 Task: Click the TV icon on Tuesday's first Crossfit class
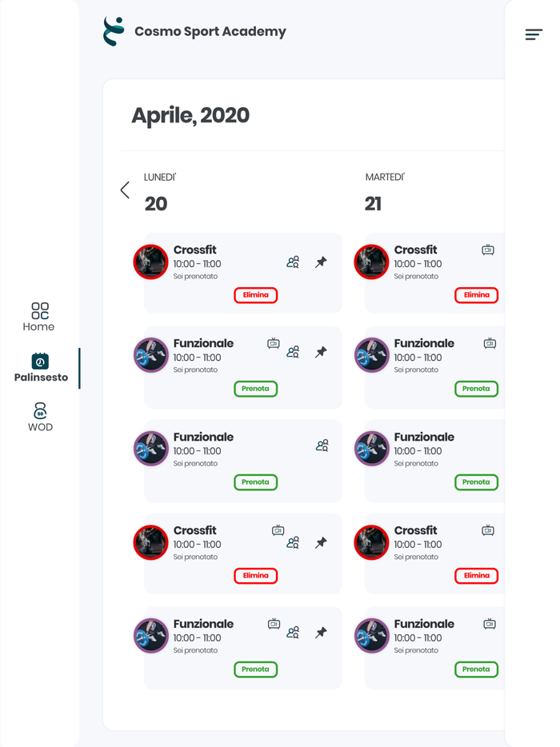point(488,250)
